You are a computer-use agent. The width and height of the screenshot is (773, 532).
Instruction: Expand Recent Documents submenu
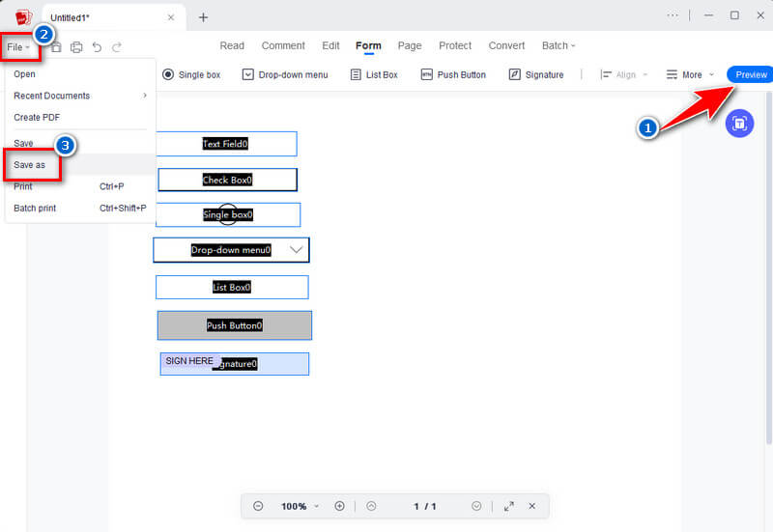(80, 96)
